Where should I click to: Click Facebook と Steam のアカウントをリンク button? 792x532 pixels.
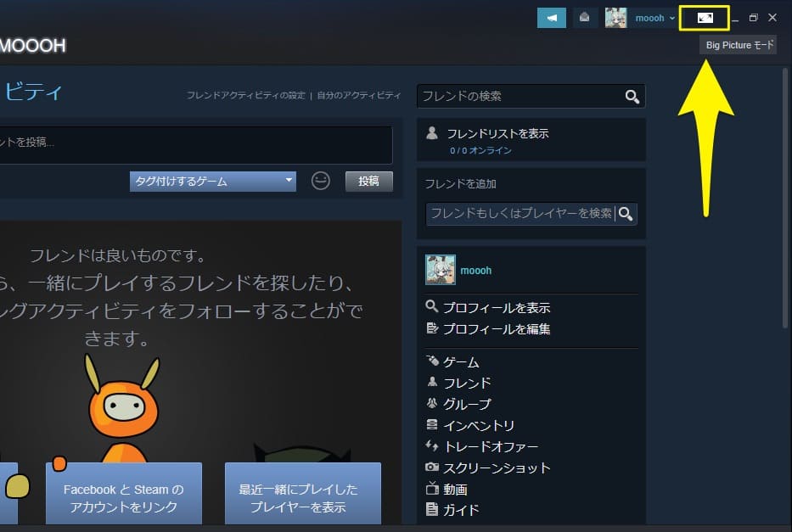tap(123, 498)
